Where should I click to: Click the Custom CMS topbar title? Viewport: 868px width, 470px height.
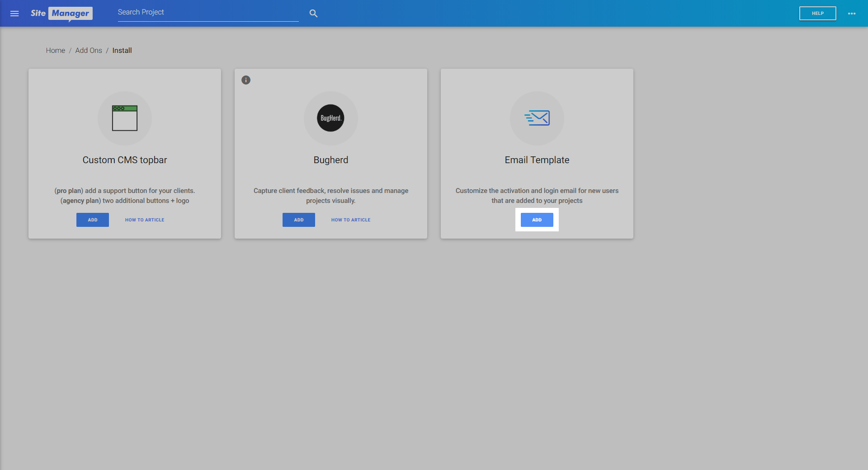(x=125, y=160)
